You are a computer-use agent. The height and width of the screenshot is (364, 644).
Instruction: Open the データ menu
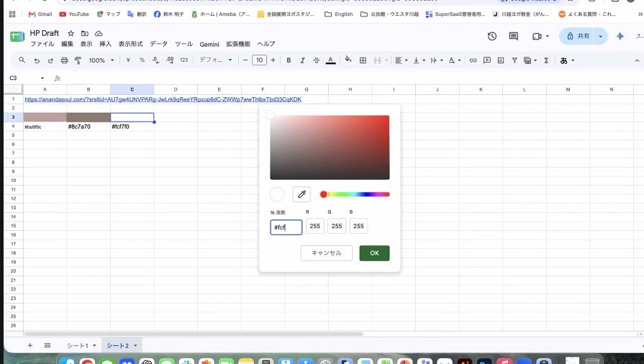tap(158, 44)
